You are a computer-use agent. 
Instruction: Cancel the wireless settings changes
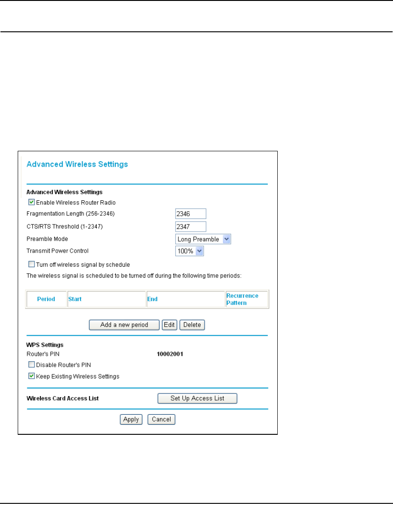coord(161,419)
